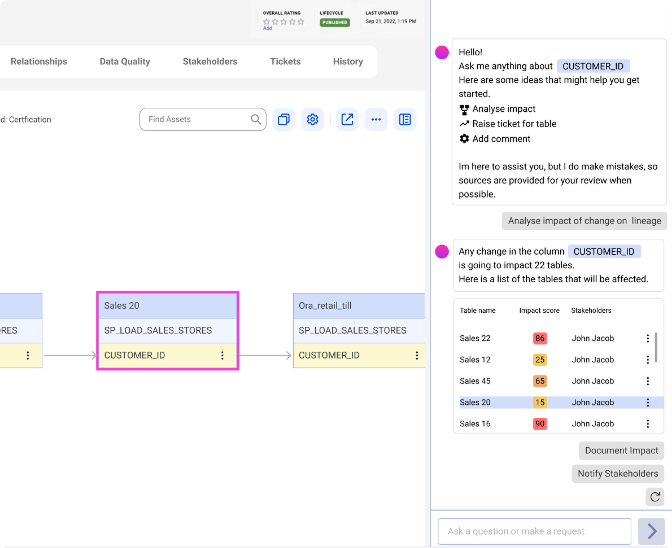Click the 86 impact score badge

[540, 338]
